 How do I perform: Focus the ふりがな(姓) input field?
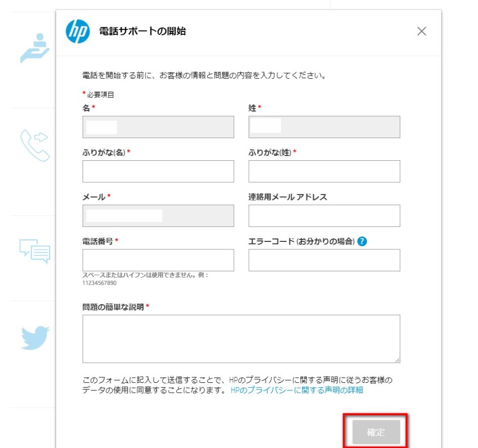(324, 171)
